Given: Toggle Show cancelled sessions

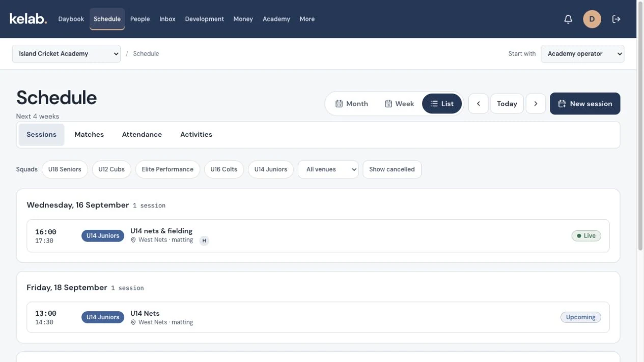Looking at the screenshot, I should pyautogui.click(x=392, y=169).
